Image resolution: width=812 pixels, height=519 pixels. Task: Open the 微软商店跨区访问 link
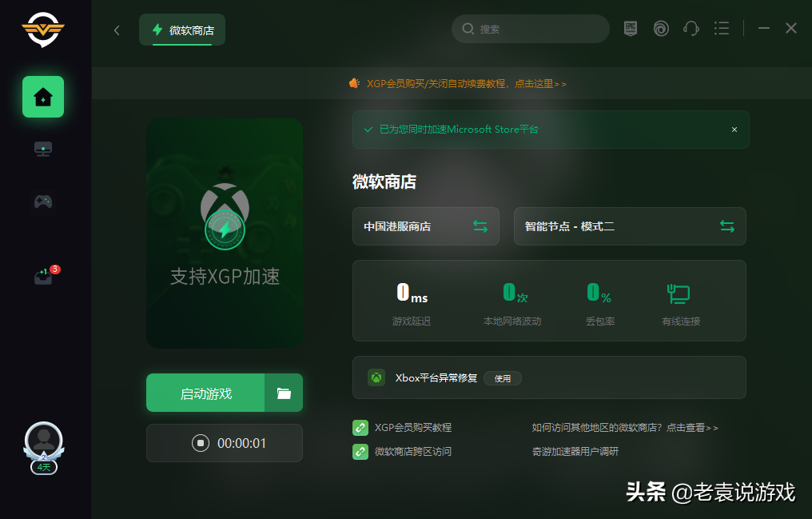click(413, 452)
